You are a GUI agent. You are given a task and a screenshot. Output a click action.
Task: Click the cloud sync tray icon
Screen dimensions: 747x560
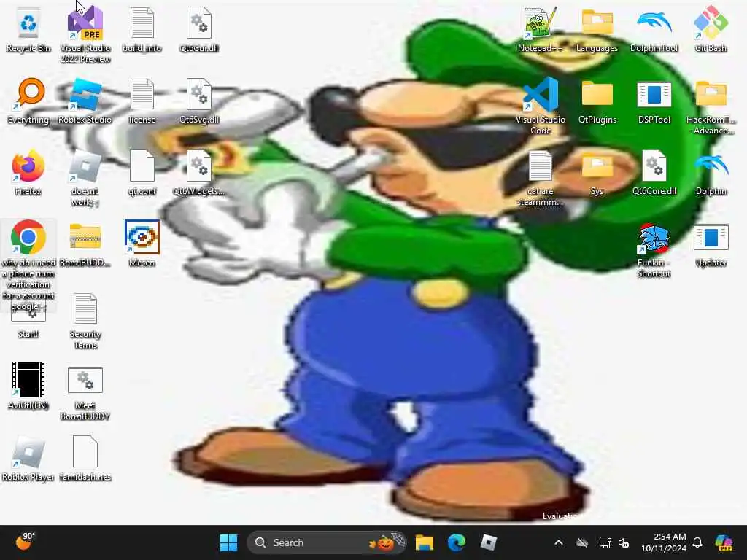(x=582, y=542)
